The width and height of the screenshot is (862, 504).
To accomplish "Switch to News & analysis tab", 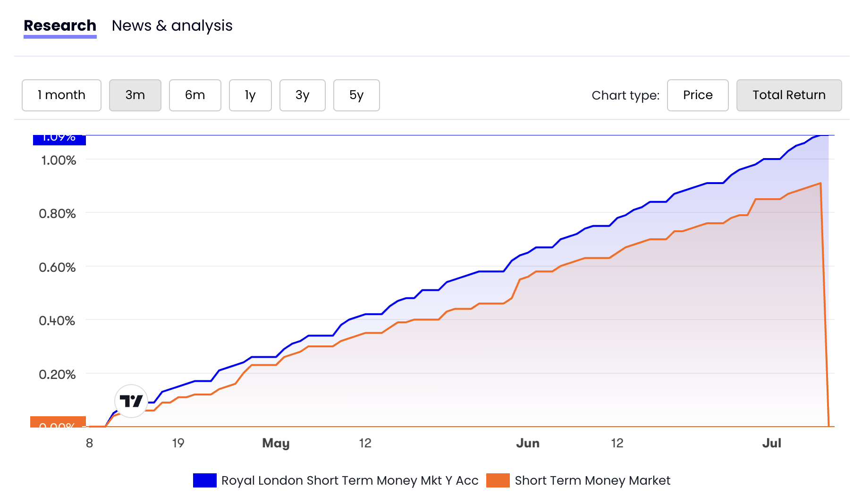I will click(172, 25).
